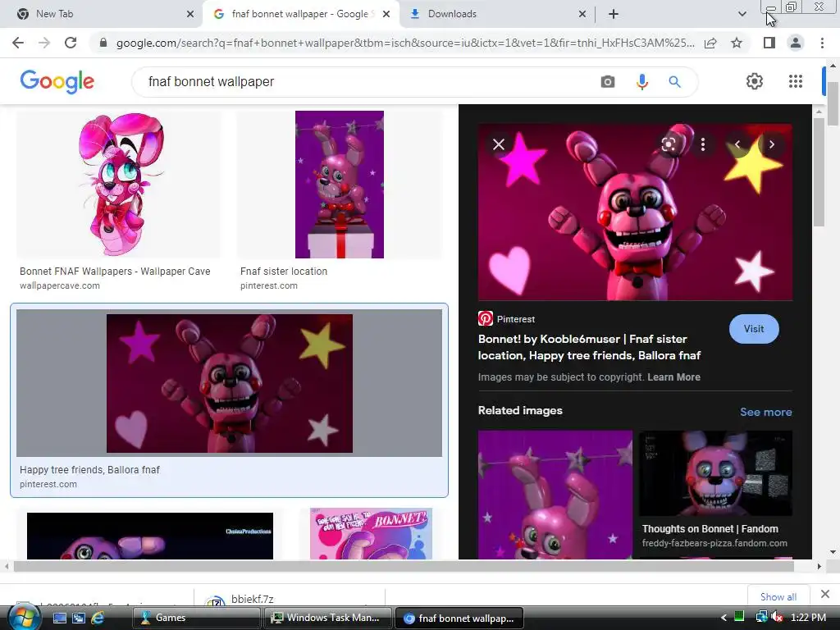Open Wallpaper Cave pink bunny thumbnail
840x630 pixels.
[x=119, y=185]
